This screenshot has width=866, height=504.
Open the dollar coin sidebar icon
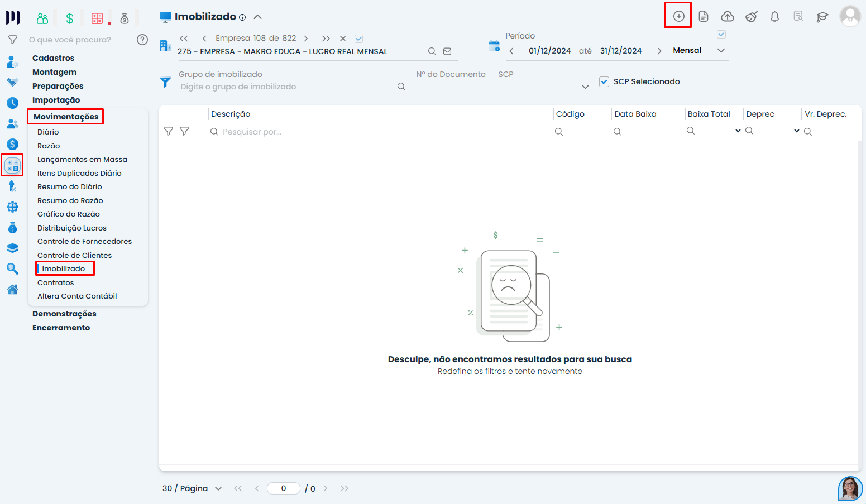[12, 144]
